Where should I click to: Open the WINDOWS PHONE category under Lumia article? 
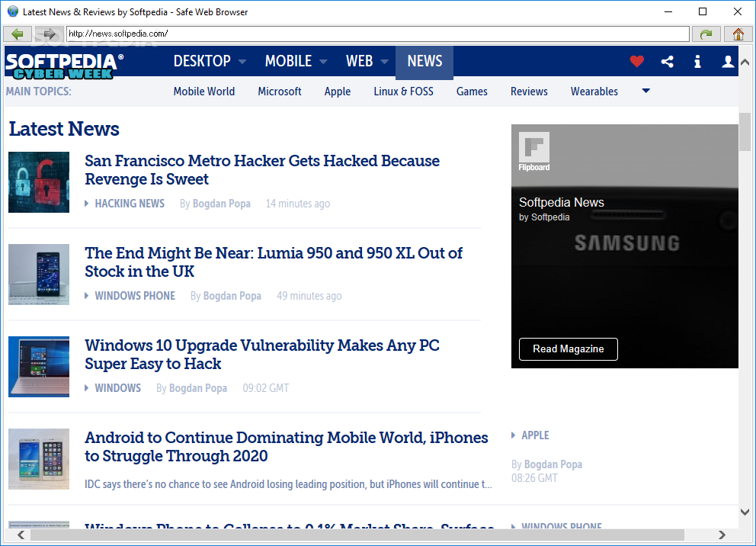[x=135, y=296]
